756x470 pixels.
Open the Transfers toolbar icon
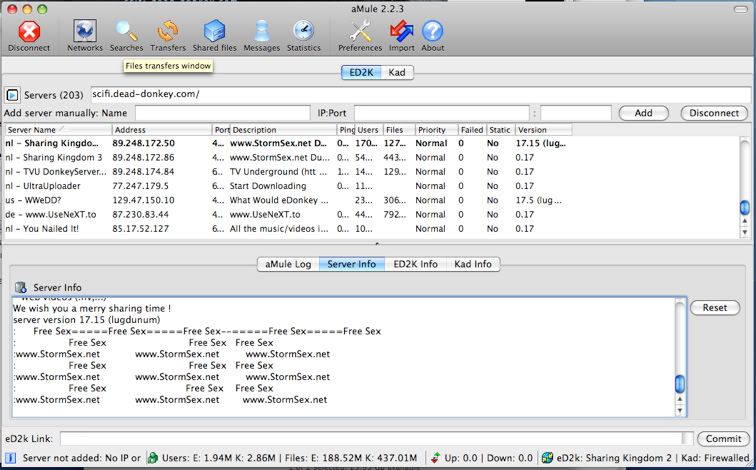(167, 31)
